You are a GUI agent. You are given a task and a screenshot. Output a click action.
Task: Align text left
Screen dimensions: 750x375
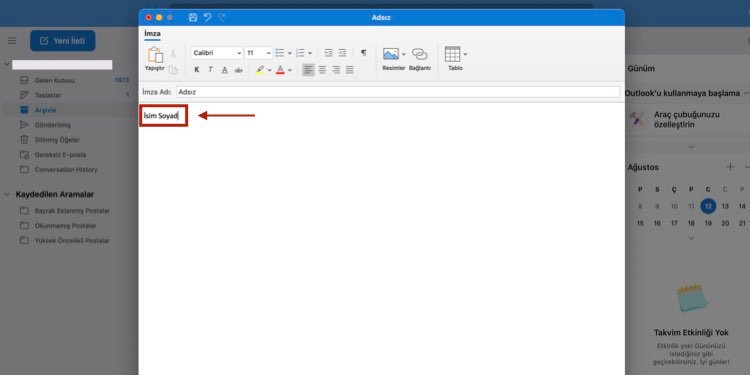click(x=309, y=70)
